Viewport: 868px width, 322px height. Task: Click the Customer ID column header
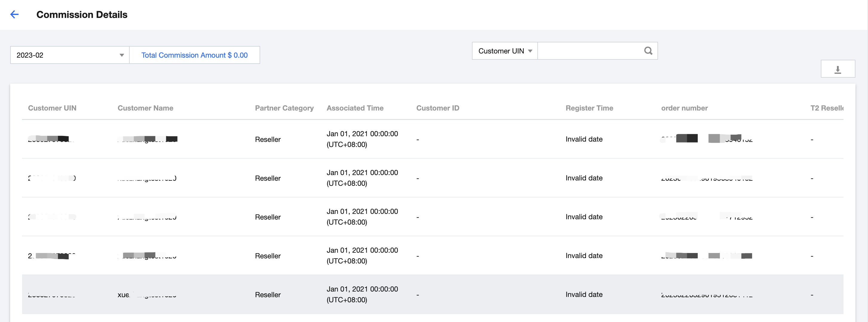pyautogui.click(x=437, y=108)
